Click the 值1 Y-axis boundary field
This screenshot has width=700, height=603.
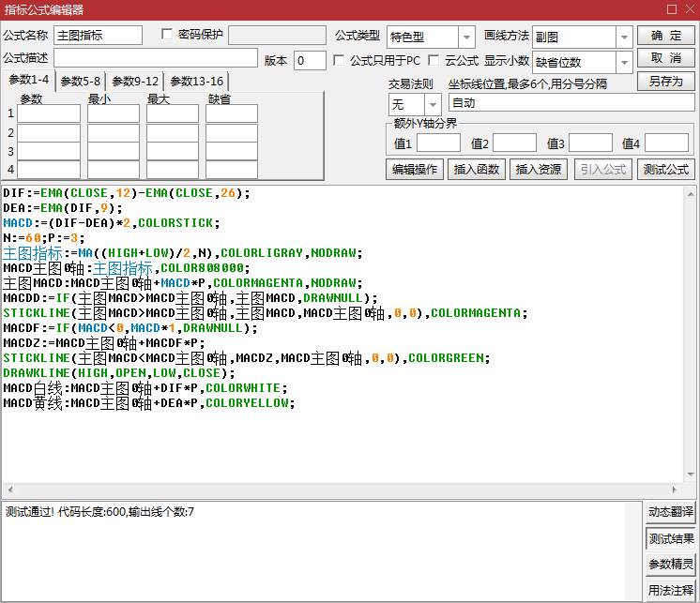[438, 143]
